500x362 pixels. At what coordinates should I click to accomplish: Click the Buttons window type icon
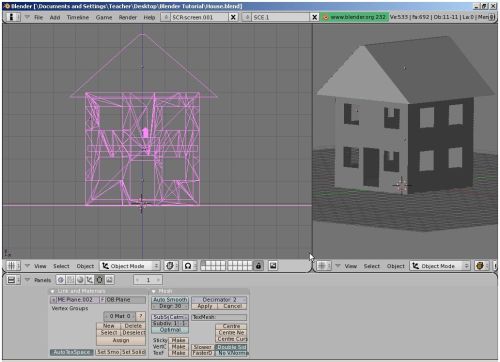pos(12,280)
